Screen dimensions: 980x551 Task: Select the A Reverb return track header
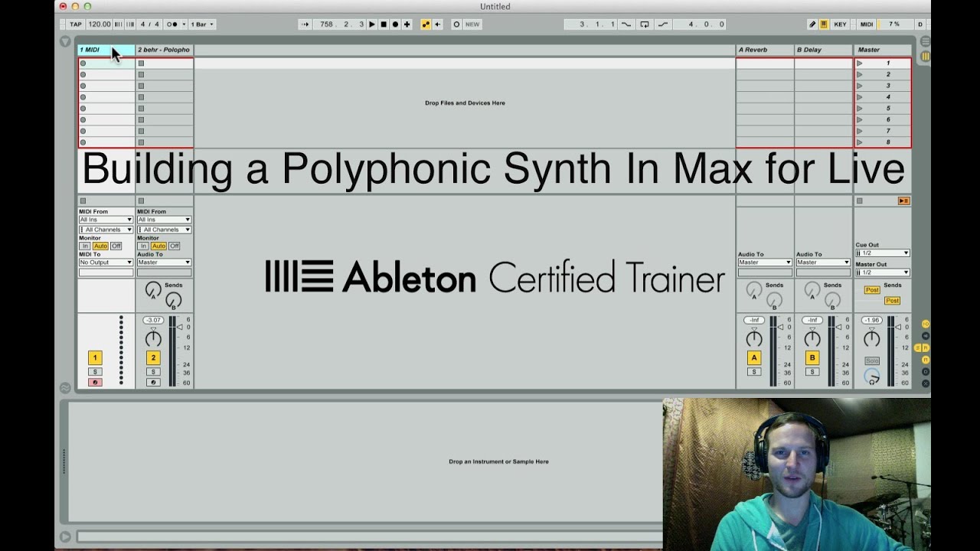pyautogui.click(x=765, y=50)
